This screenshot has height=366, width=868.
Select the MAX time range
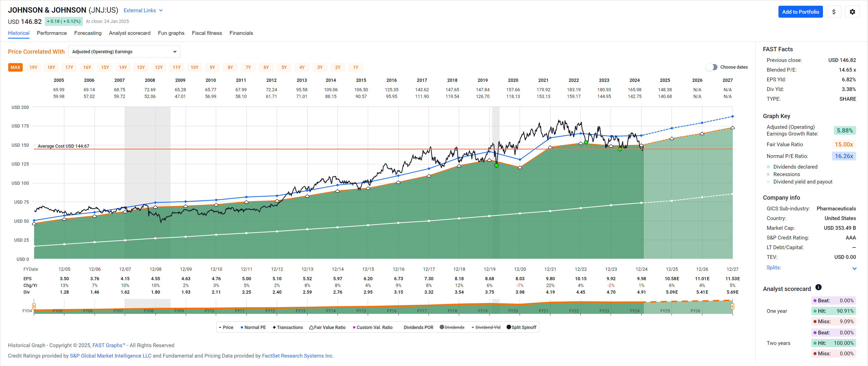pyautogui.click(x=15, y=67)
